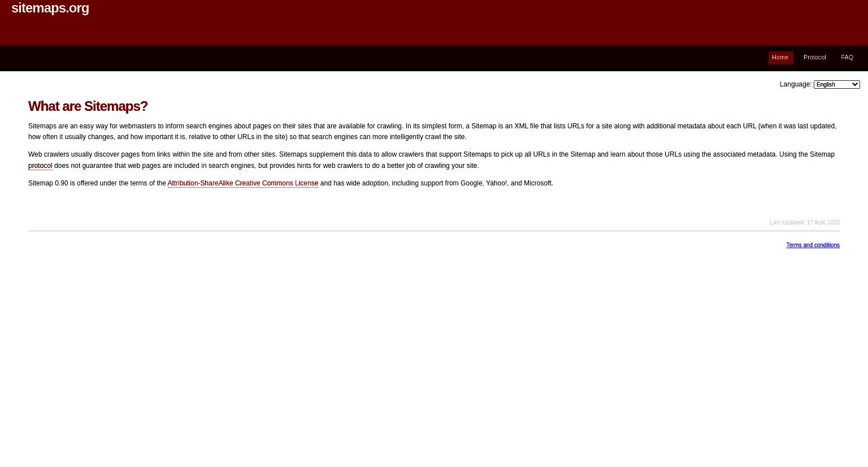
Task: Click the "Language:" label text
Action: click(x=796, y=84)
